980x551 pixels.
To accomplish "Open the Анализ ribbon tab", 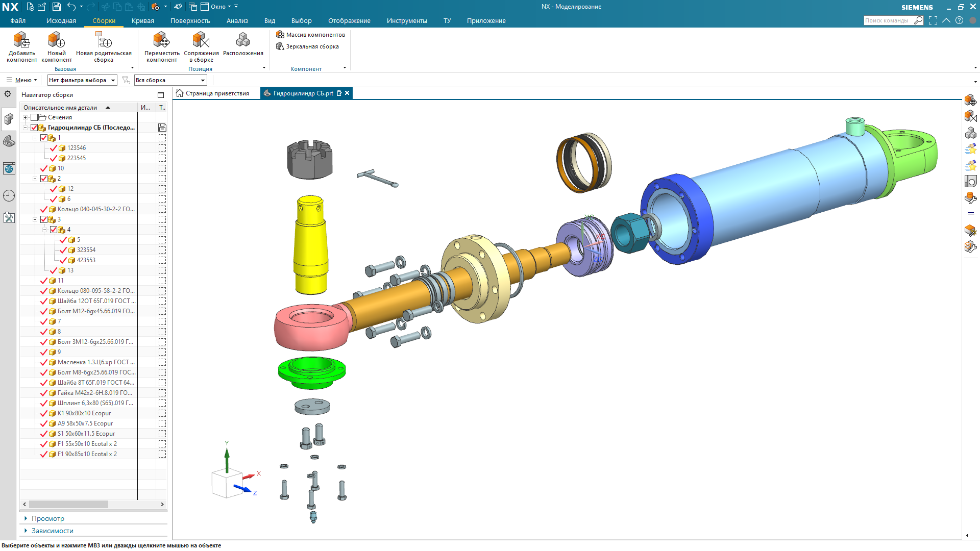I will (x=237, y=21).
